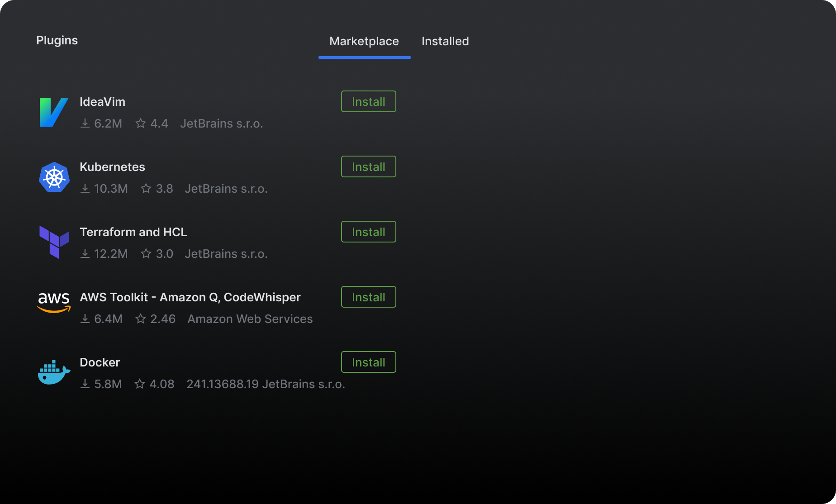Click the AWS Toolkit logo icon

click(54, 302)
